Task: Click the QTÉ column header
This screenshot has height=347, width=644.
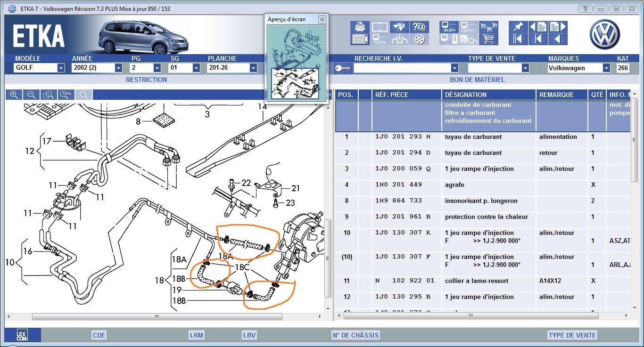Action: pos(597,95)
